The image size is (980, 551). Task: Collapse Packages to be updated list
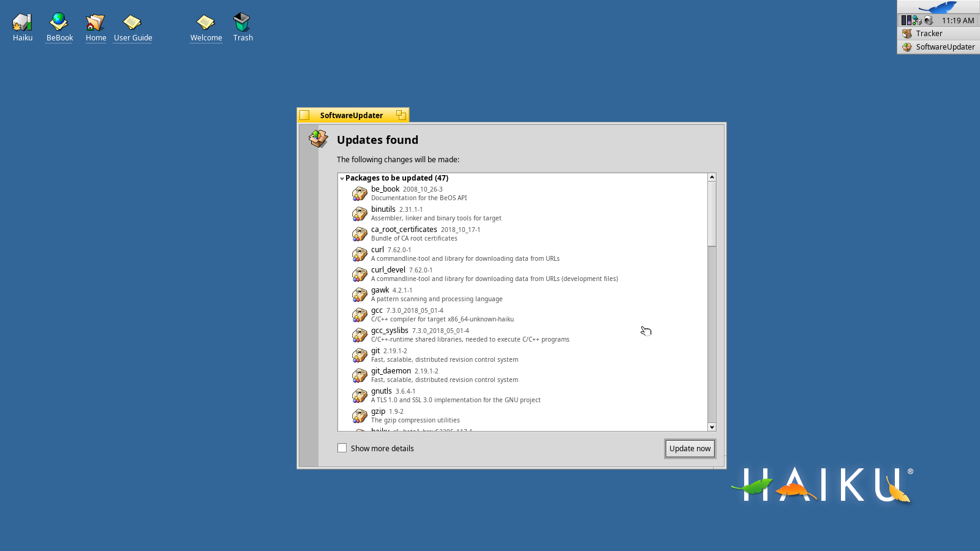342,178
